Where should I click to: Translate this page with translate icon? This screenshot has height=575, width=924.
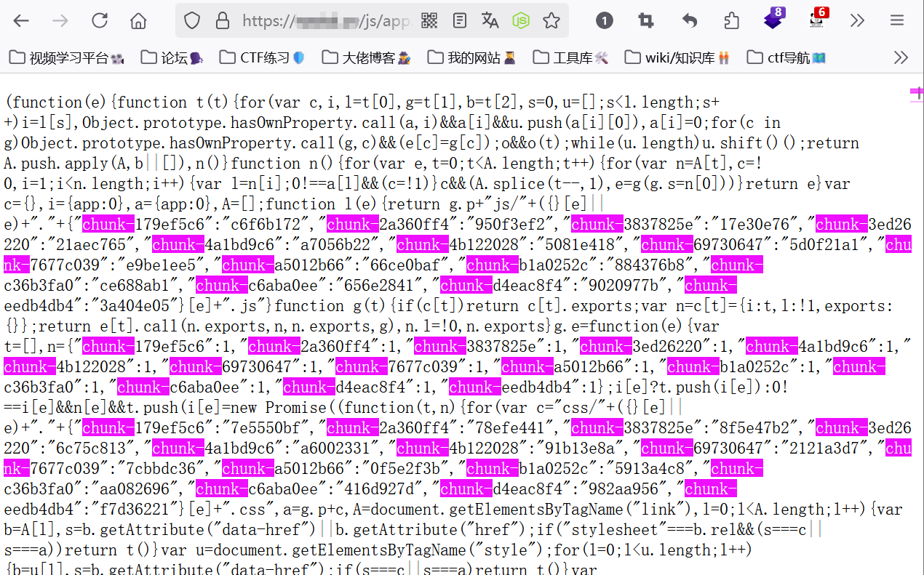point(490,20)
